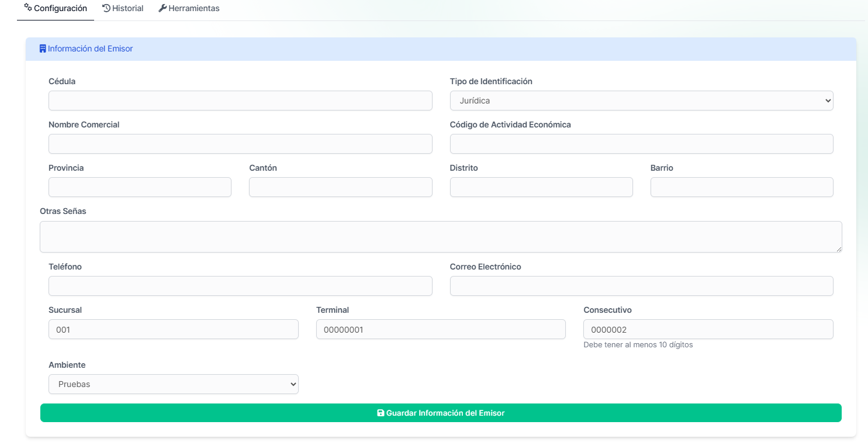Click the Consecutivo field showing 0000002
Image resolution: width=868 pixels, height=442 pixels.
(708, 329)
